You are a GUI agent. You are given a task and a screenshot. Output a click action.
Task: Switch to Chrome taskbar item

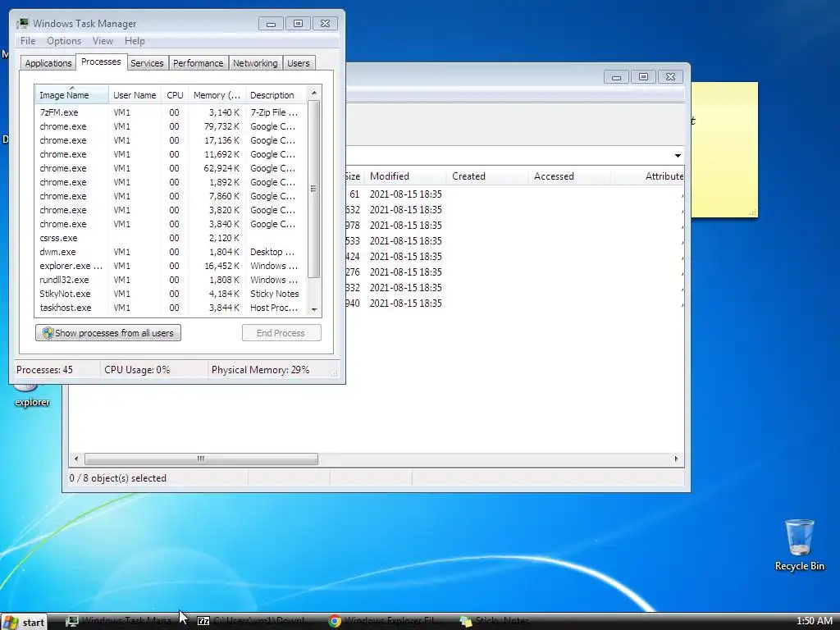(384, 621)
